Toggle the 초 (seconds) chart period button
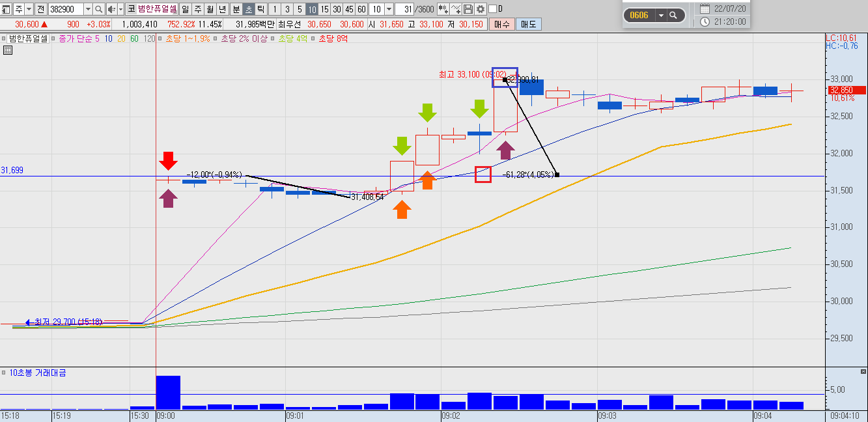The height and width of the screenshot is (422, 868). click(x=249, y=9)
